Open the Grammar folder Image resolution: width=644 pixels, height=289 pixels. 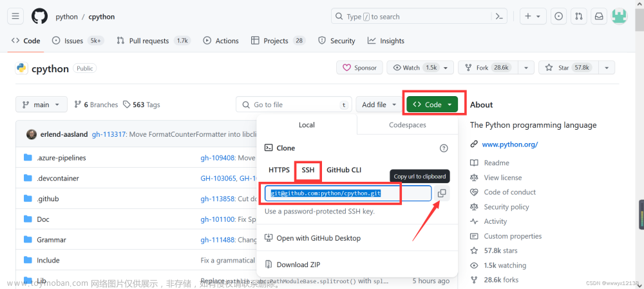52,239
